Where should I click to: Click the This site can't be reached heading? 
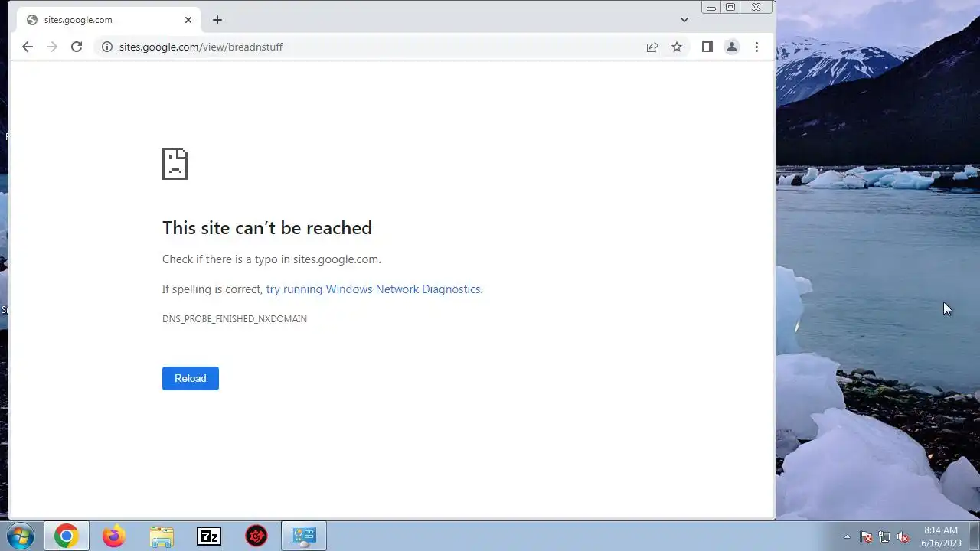coord(267,228)
